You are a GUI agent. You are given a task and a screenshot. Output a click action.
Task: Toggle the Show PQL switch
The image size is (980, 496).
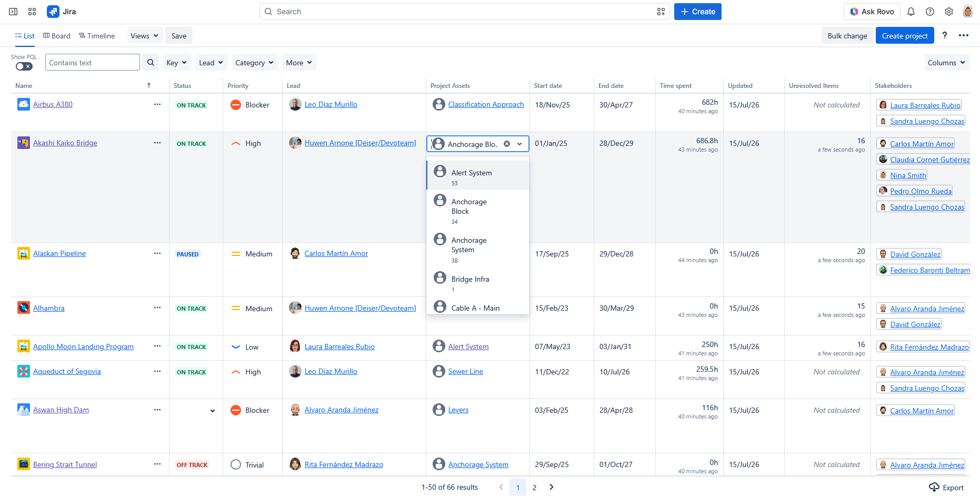pos(24,66)
